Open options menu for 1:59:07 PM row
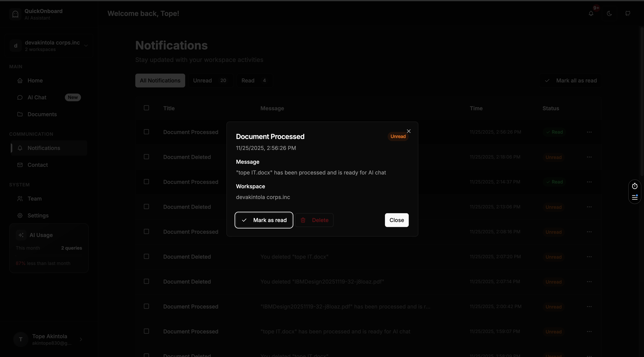The height and width of the screenshot is (357, 644). pos(589,331)
